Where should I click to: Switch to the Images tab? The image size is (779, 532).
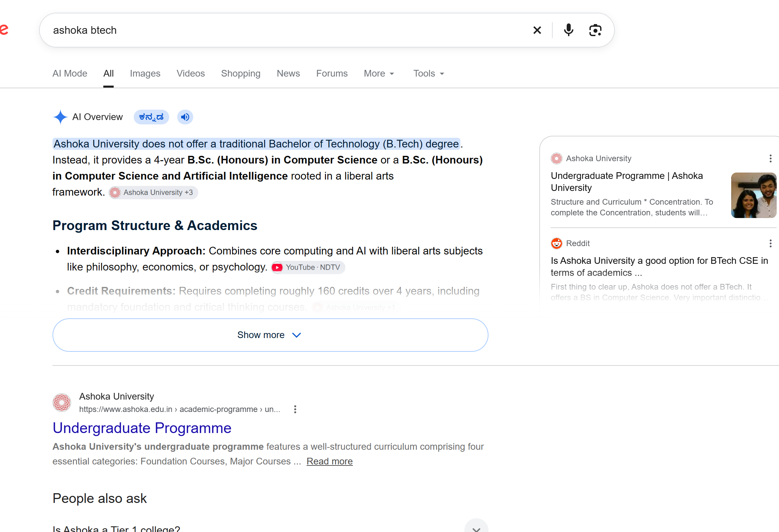click(145, 74)
